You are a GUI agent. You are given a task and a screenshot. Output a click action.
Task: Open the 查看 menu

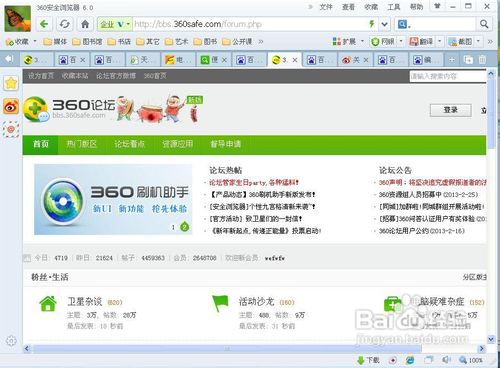(348, 7)
